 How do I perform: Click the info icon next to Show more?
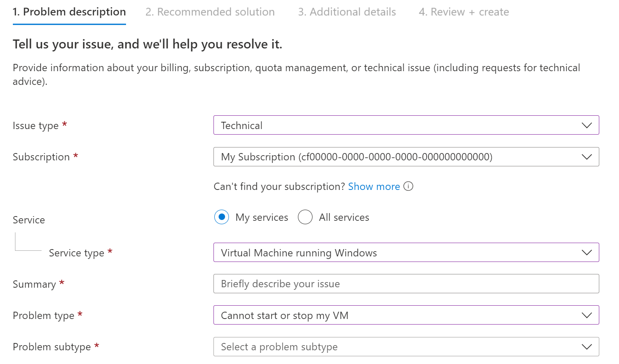(x=408, y=186)
